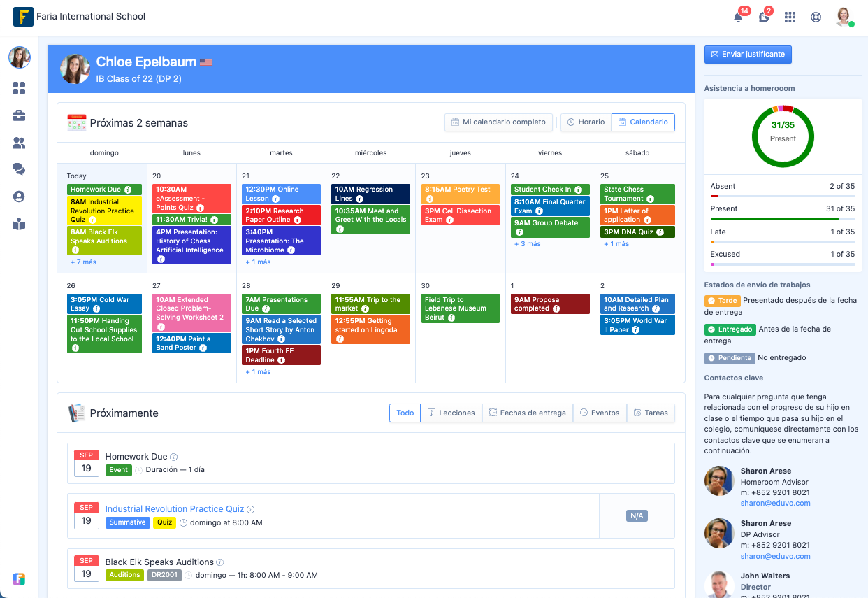Screen dimensions: 868x598
Task: Click the DR2001 tag label
Action: pyautogui.click(x=164, y=575)
